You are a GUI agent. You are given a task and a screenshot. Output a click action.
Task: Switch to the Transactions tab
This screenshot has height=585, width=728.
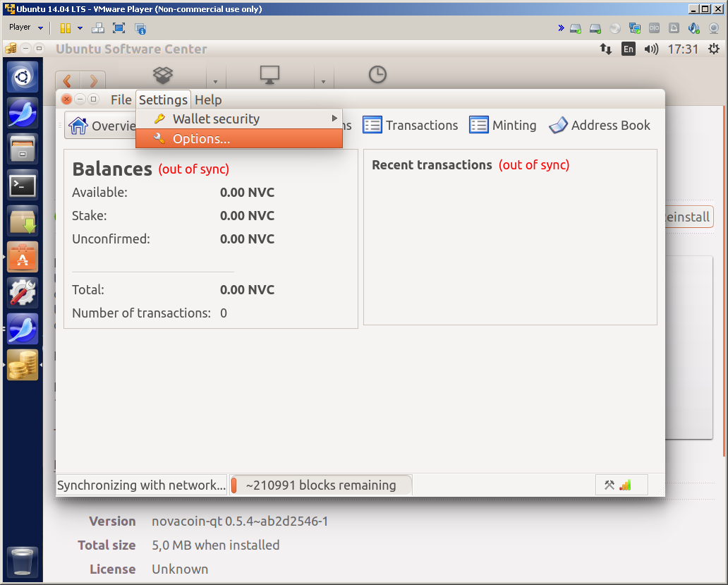411,126
